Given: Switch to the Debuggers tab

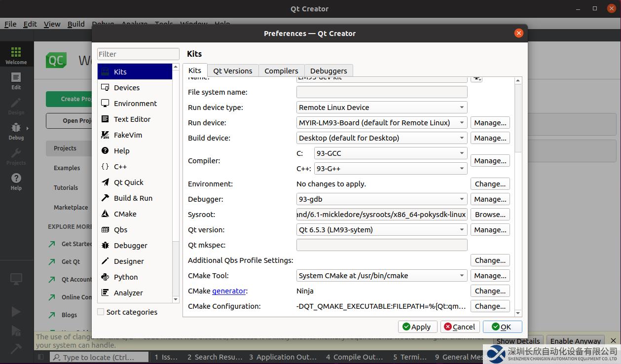Looking at the screenshot, I should coord(329,71).
